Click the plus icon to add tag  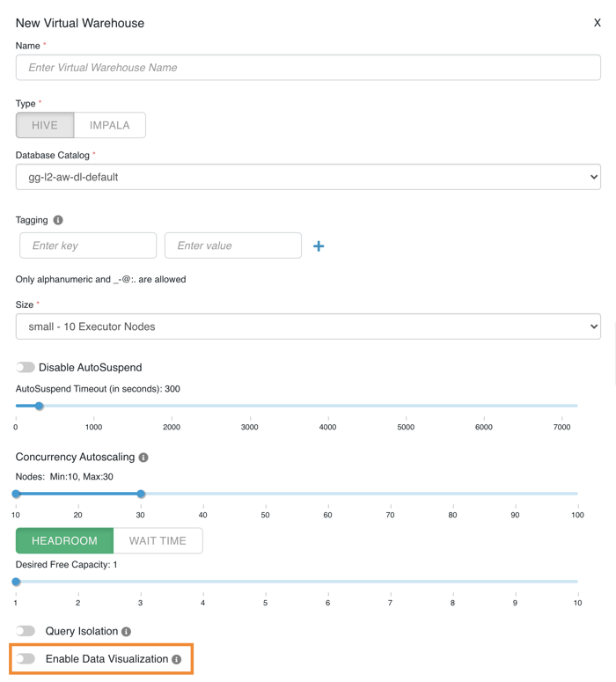[319, 246]
